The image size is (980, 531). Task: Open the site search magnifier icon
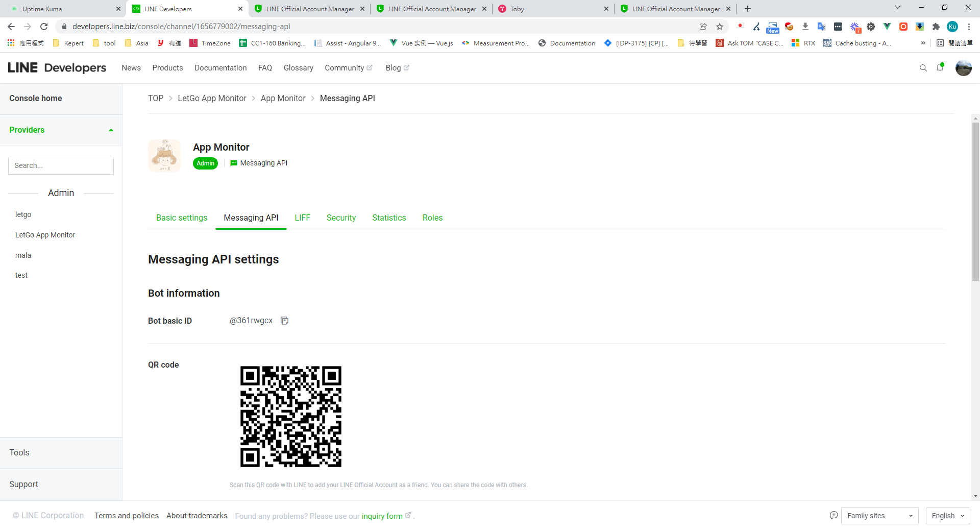(923, 68)
